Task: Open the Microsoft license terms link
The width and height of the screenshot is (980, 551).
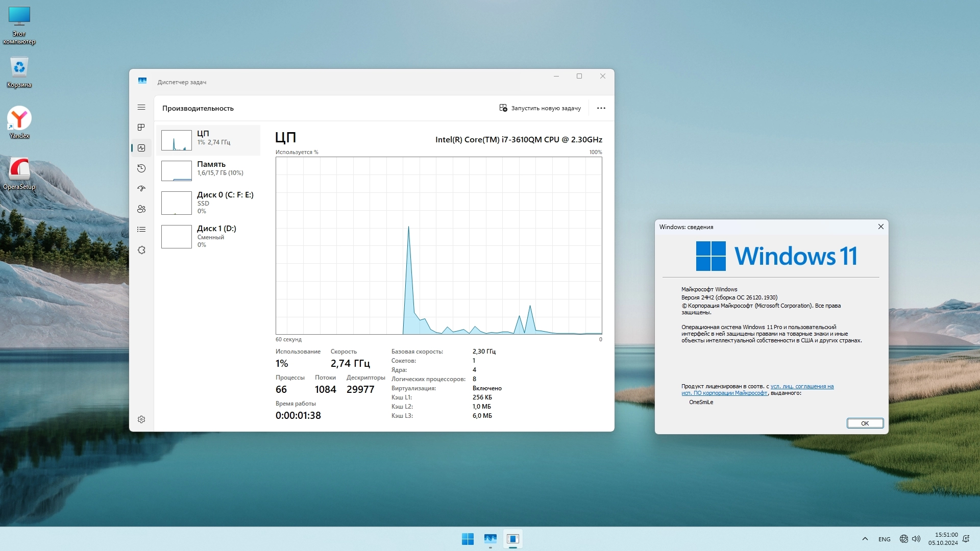Action: (801, 387)
